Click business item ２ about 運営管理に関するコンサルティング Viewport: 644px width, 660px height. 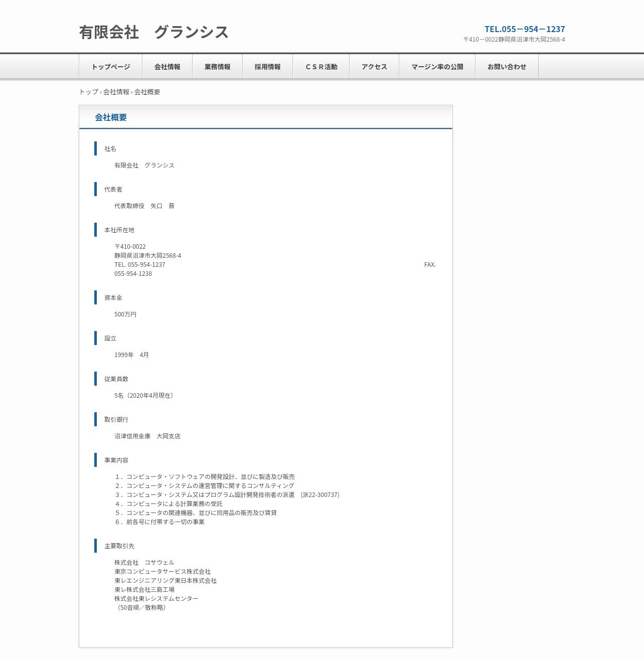[x=205, y=486]
